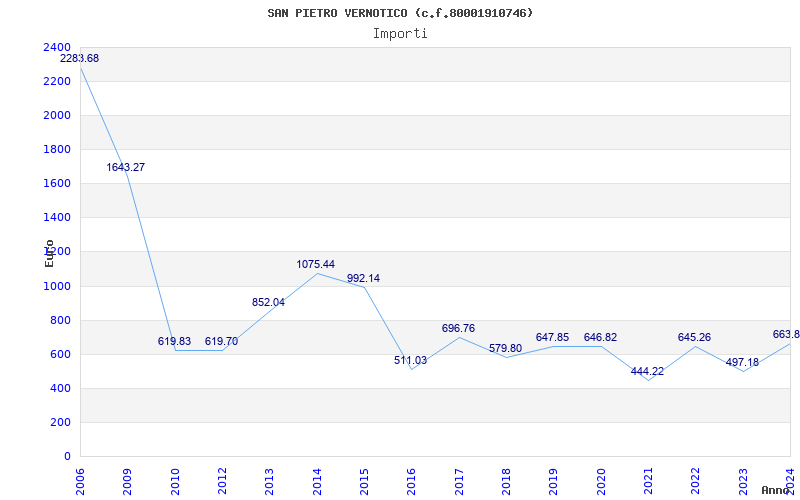Click the 'Anno' x-axis label
Image resolution: width=800 pixels, height=500 pixels.
(775, 490)
